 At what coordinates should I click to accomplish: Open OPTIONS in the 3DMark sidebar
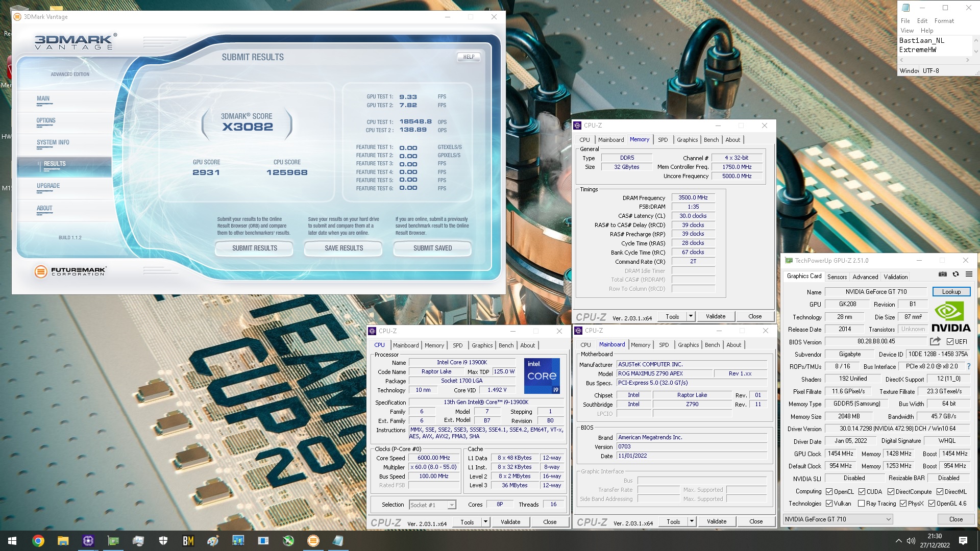(46, 121)
